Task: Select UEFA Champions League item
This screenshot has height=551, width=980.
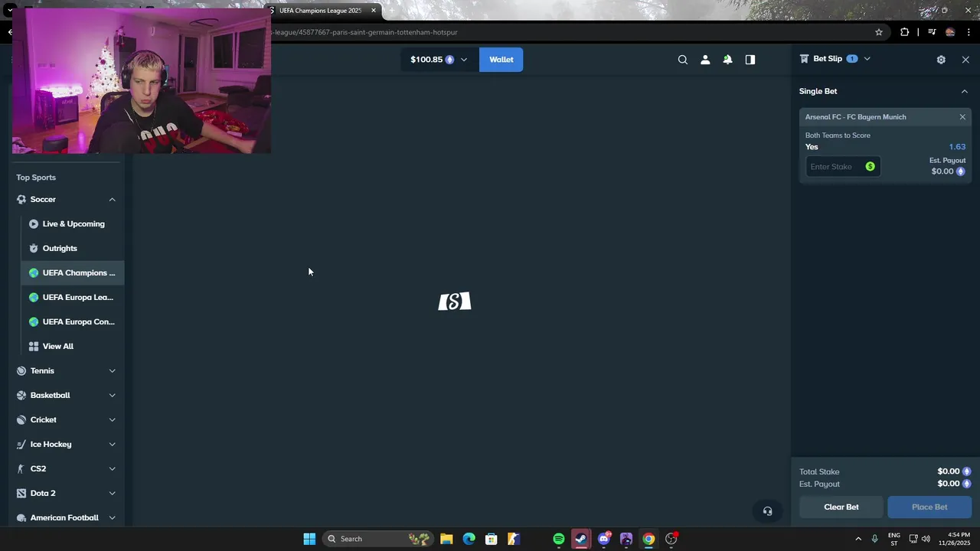Action: click(x=73, y=273)
